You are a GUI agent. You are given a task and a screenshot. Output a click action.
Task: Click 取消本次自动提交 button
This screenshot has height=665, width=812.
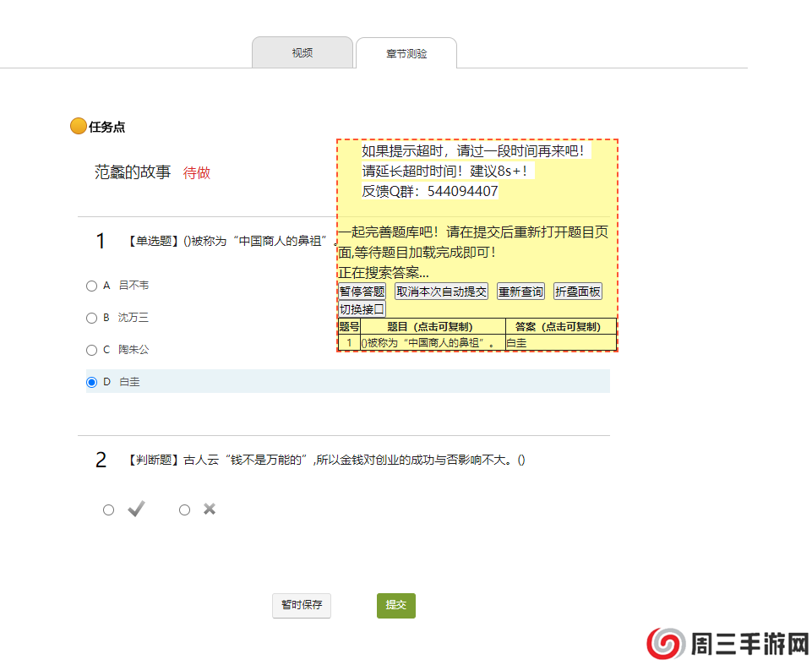point(441,292)
